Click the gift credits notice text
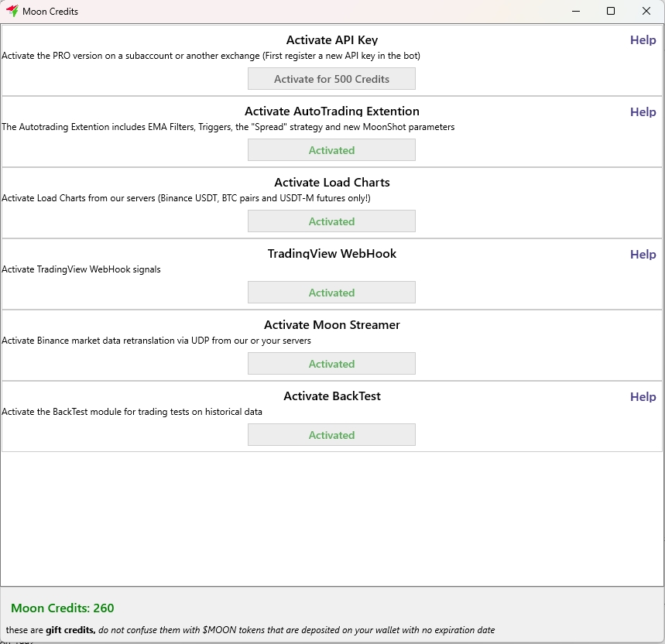Image resolution: width=665 pixels, height=644 pixels. (250, 630)
